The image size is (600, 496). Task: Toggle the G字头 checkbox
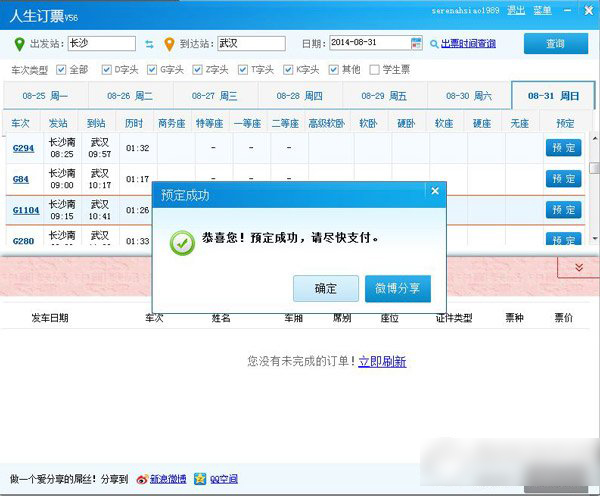pos(152,70)
